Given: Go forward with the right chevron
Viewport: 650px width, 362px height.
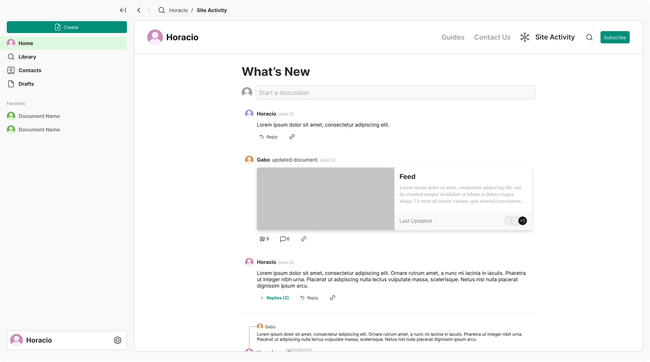Looking at the screenshot, I should [149, 10].
